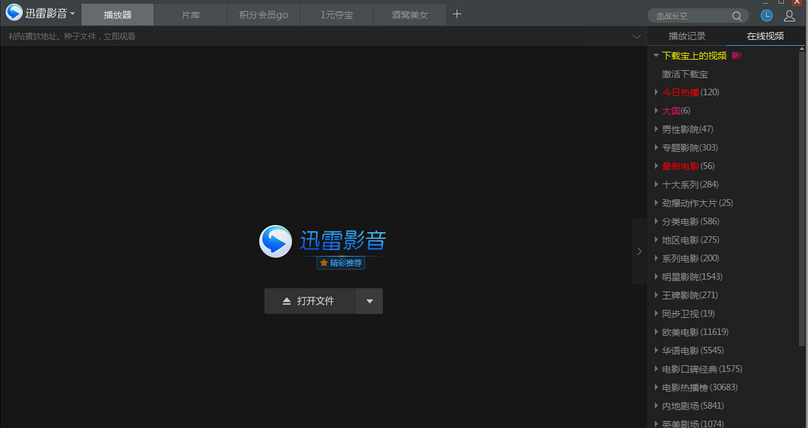Click the eject icon on 打开文件 button
This screenshot has width=808, height=428.
tap(286, 301)
